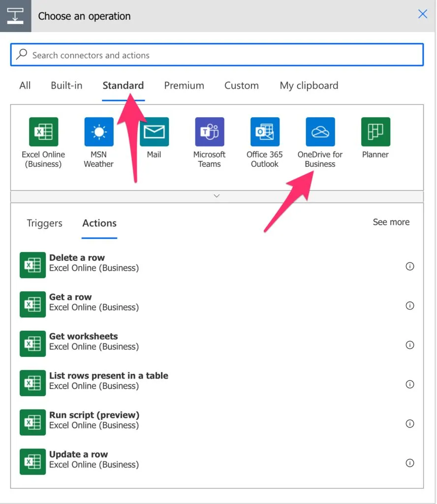View info for Update a row action
Viewport: 437px width, 504px height.
409,463
